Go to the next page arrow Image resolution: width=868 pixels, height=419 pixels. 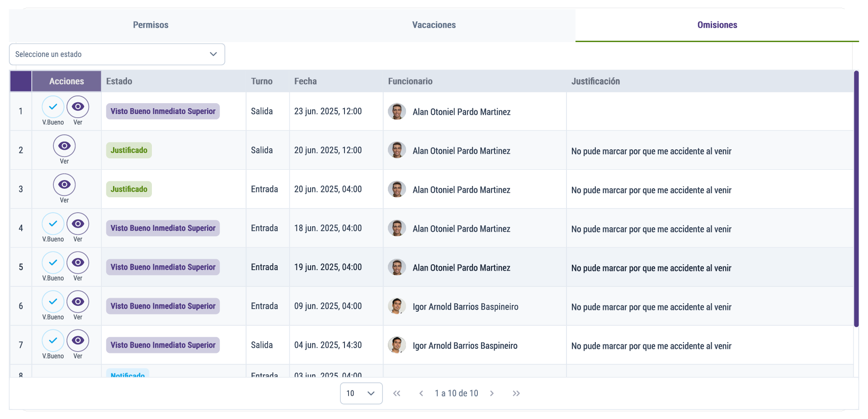point(492,393)
